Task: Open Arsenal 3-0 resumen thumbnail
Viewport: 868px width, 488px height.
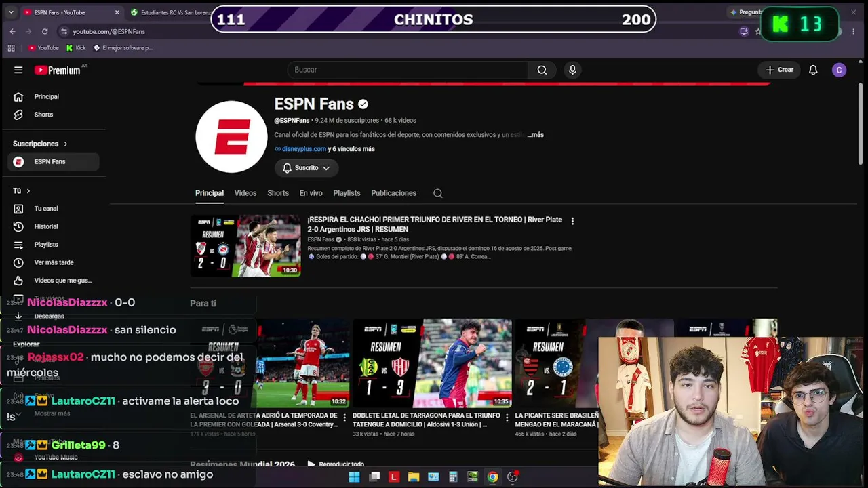Action: [x=270, y=363]
